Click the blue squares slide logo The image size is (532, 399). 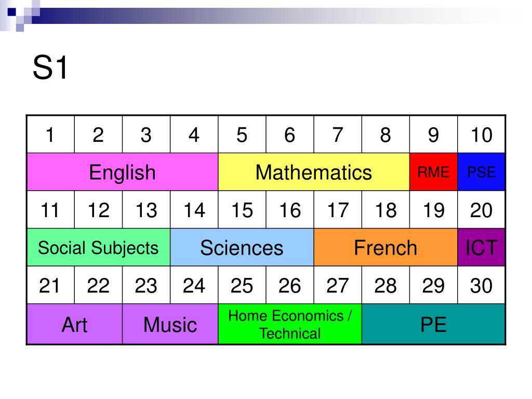point(20,15)
